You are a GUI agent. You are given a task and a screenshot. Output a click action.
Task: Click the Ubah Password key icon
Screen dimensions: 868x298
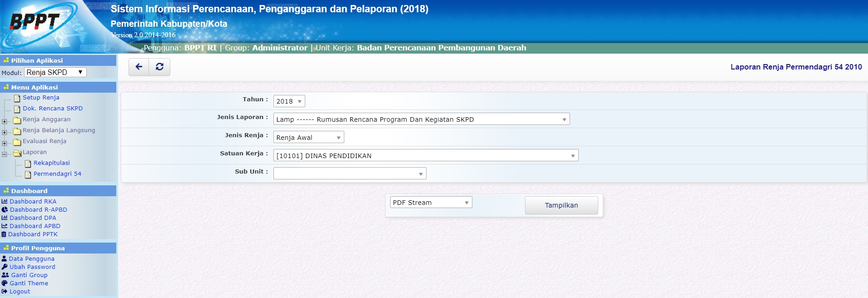5,267
